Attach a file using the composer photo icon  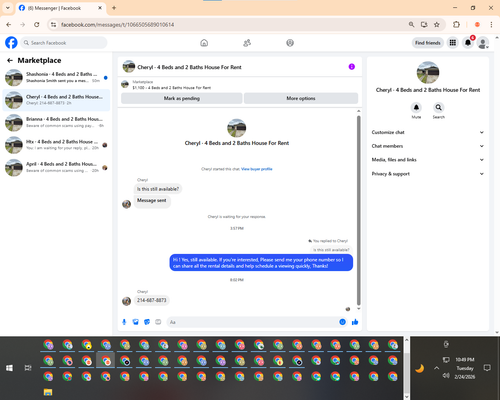coord(136,322)
